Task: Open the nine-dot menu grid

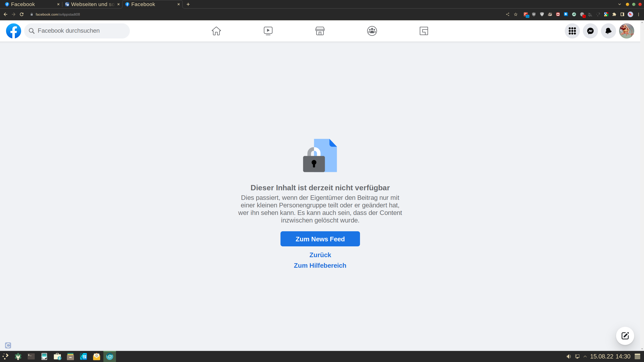Action: 572,31
